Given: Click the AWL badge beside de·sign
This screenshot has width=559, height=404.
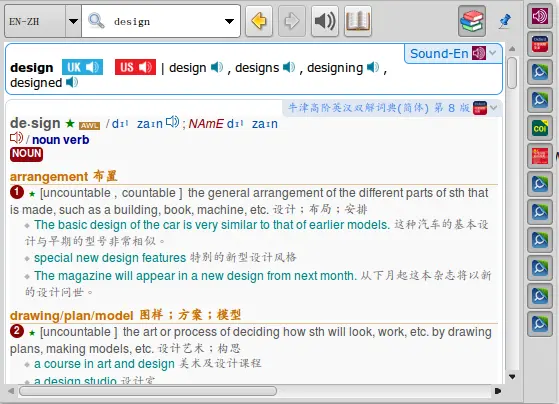Looking at the screenshot, I should [89, 126].
